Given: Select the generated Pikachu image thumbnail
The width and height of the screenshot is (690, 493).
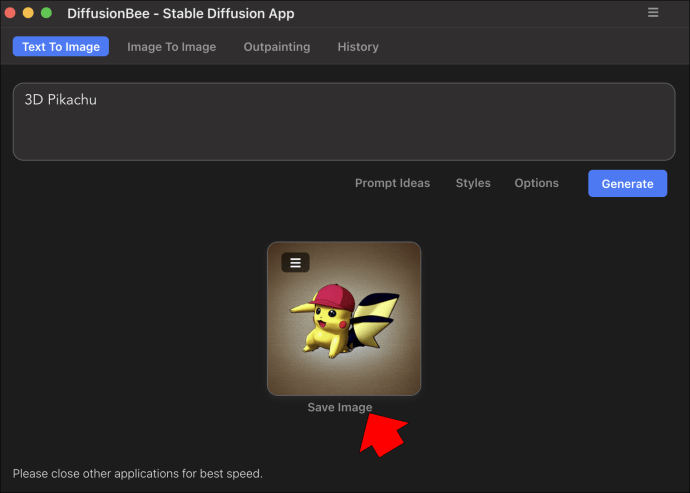Looking at the screenshot, I should 344,319.
